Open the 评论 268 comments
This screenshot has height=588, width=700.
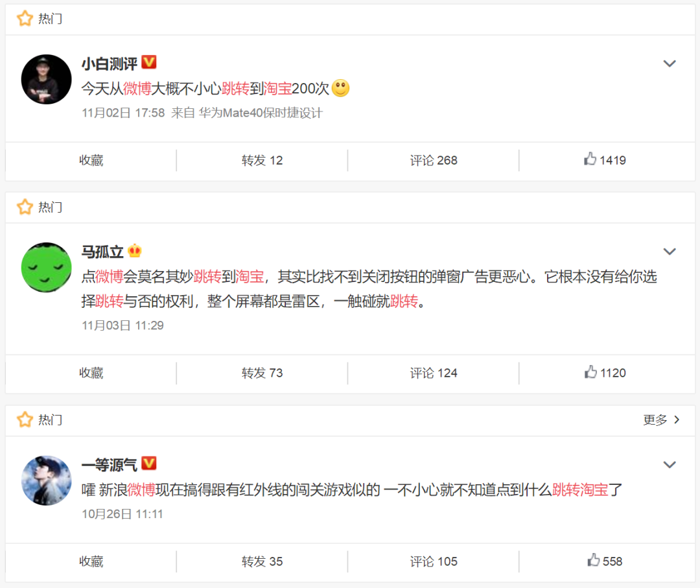click(x=434, y=160)
